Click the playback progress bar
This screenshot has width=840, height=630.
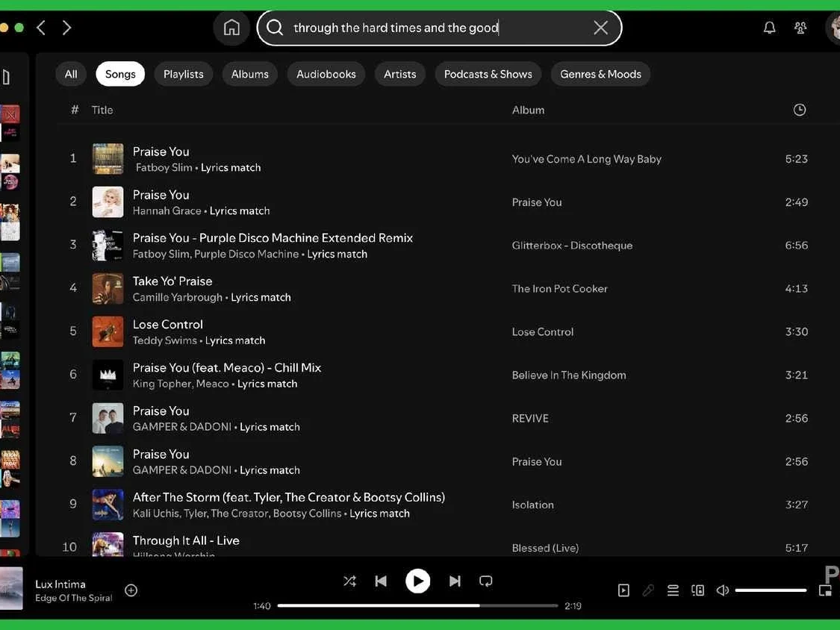pos(418,605)
